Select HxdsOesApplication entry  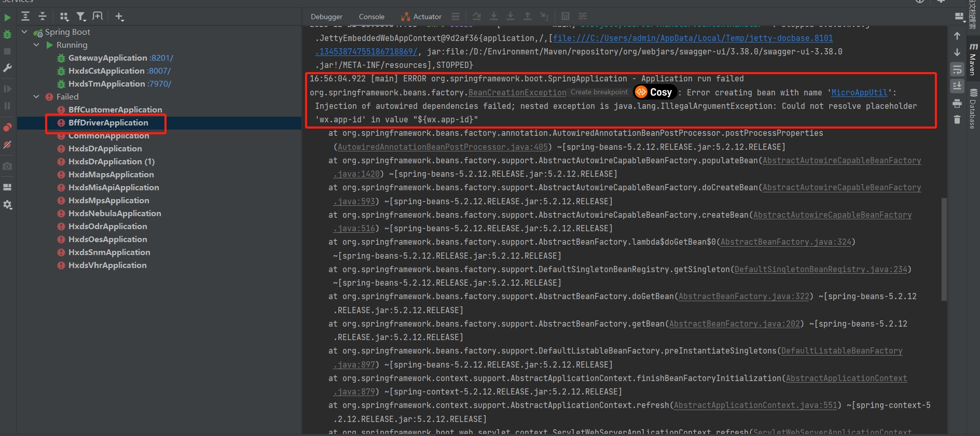[108, 239]
